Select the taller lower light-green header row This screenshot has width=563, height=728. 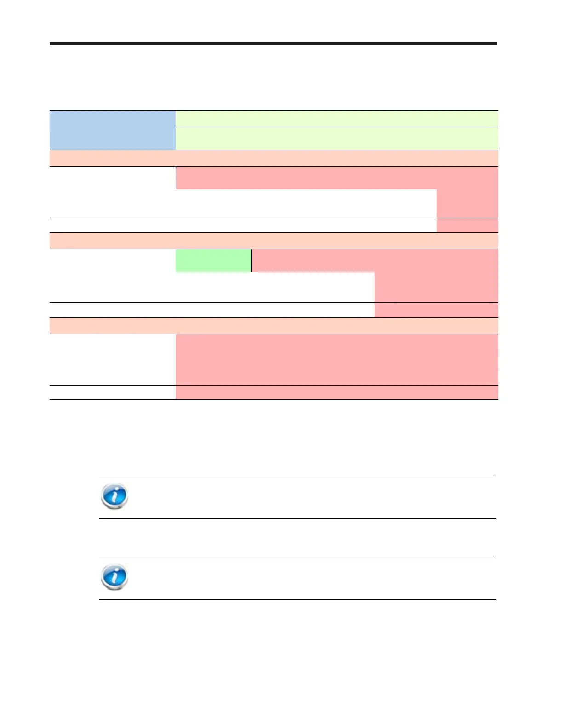point(337,138)
